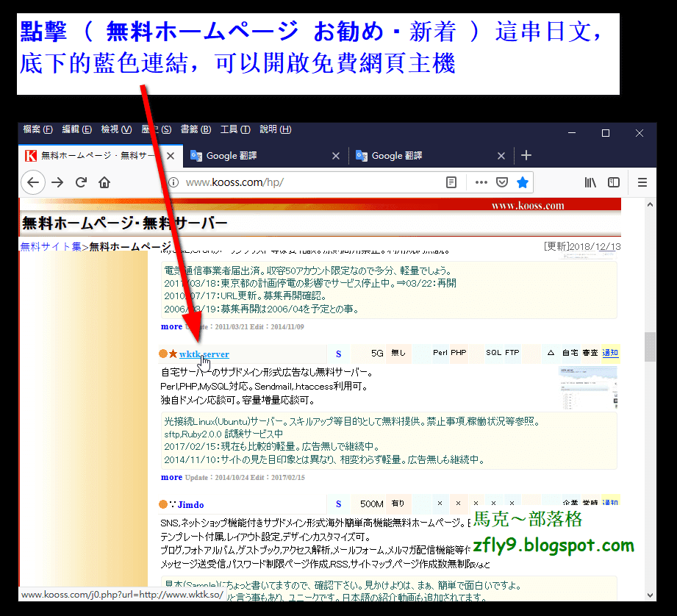Open the browser home page
This screenshot has width=677, height=616.
104,182
